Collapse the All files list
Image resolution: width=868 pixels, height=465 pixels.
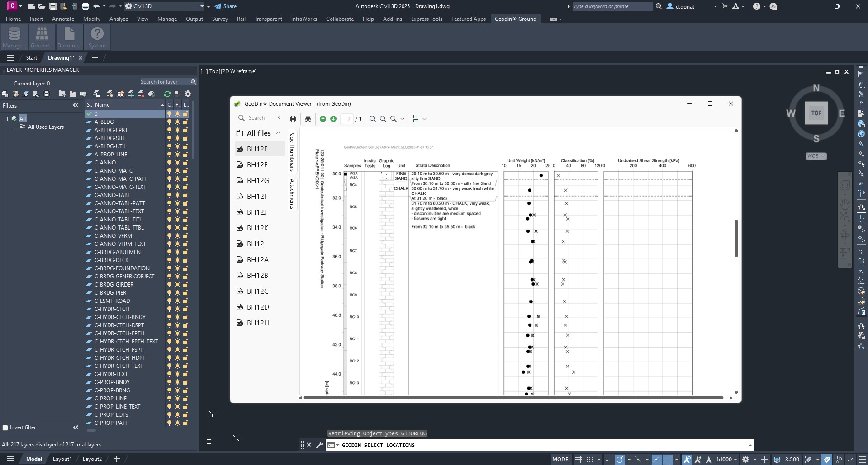pos(278,133)
